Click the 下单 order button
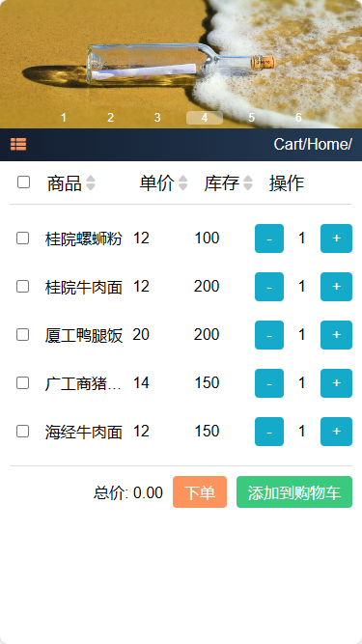The image size is (362, 644). 200,492
